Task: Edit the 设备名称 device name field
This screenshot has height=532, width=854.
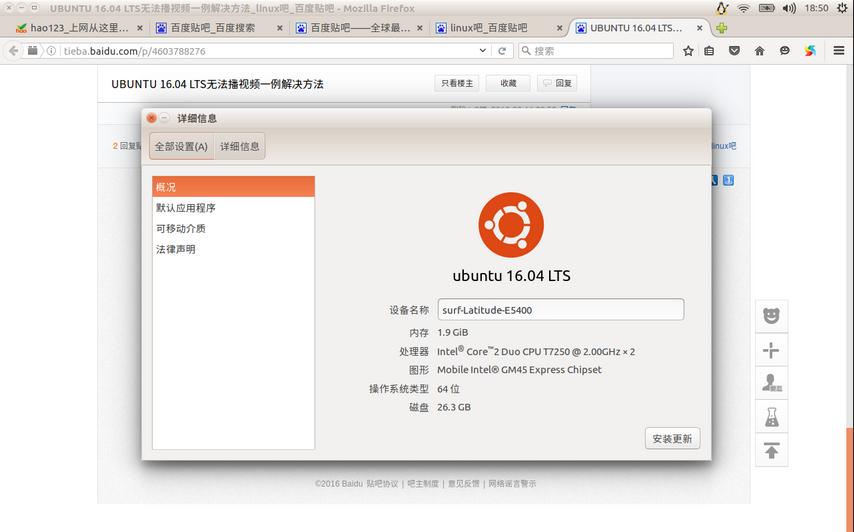Action: [x=560, y=309]
